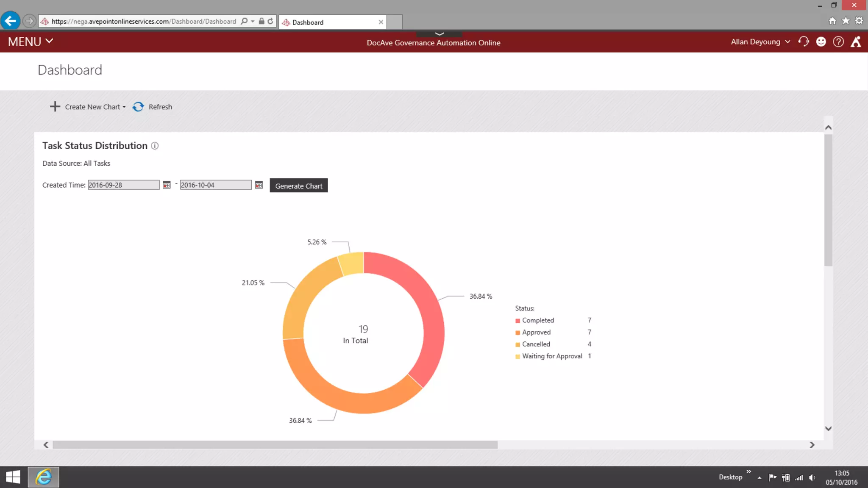Expand the Allan Deyoung user menu
The width and height of the screenshot is (868, 488).
coord(760,42)
